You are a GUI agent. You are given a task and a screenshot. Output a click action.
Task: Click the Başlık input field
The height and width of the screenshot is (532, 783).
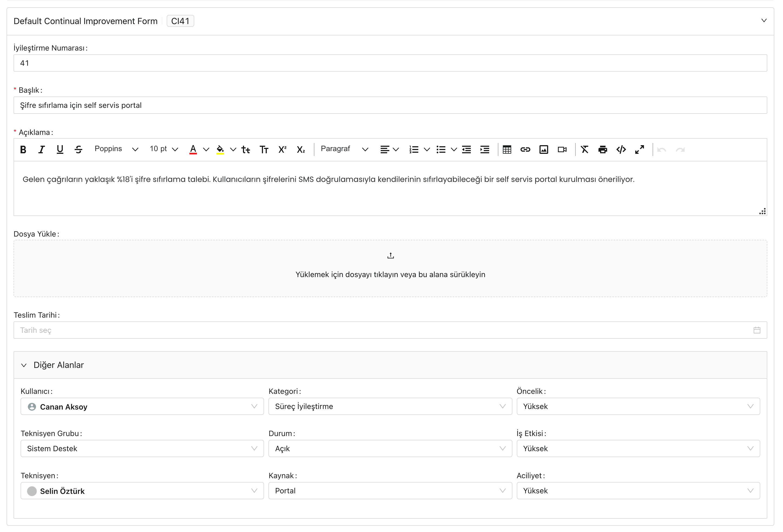[x=390, y=105]
